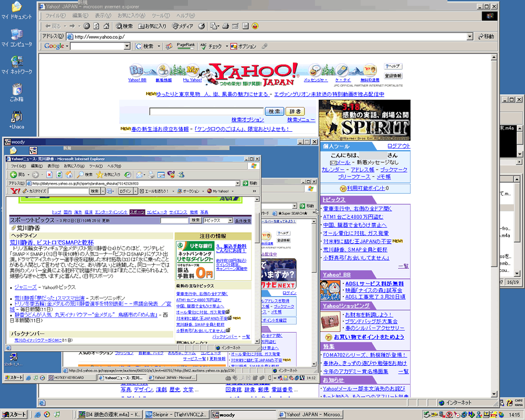This screenshot has width=525, height=420.
Task: Open マイ ネットワーク desktop icon
Action: [17, 65]
